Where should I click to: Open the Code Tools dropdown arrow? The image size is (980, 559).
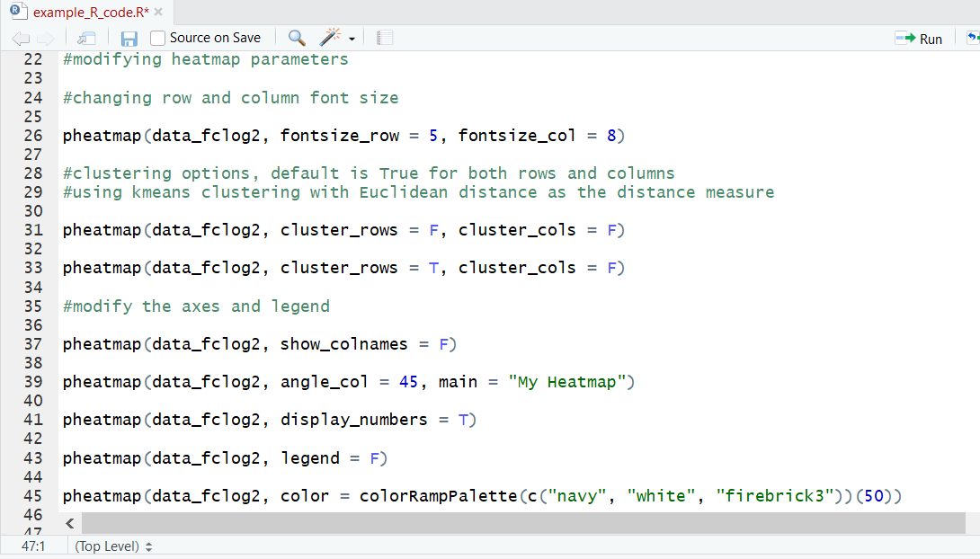[349, 38]
